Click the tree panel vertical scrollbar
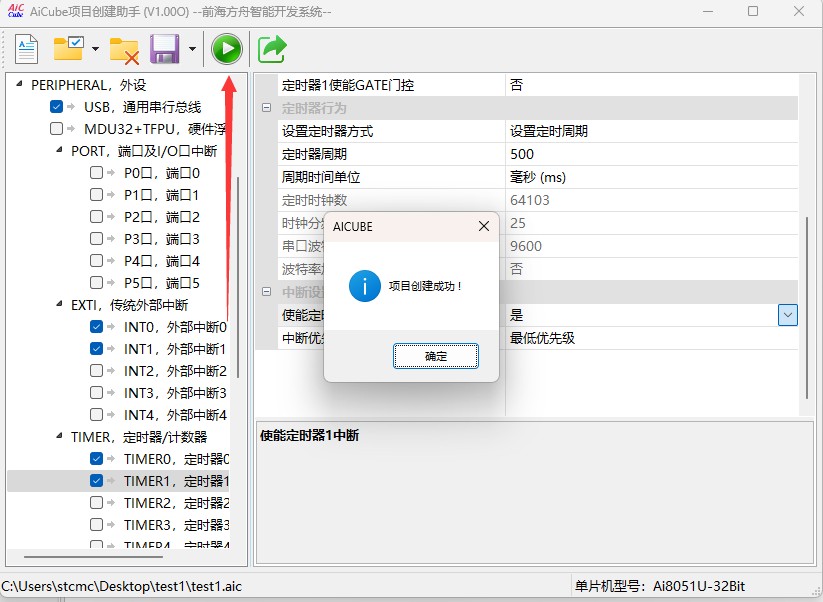Screen dimensions: 823x602 click(x=238, y=278)
